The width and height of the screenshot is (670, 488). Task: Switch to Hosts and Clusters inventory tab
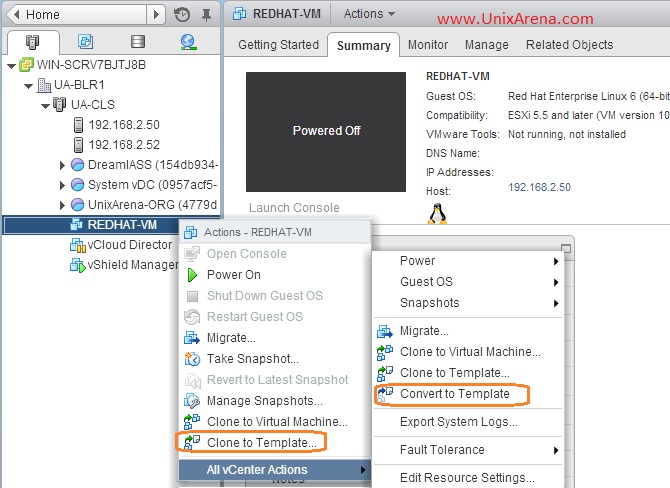[x=32, y=42]
